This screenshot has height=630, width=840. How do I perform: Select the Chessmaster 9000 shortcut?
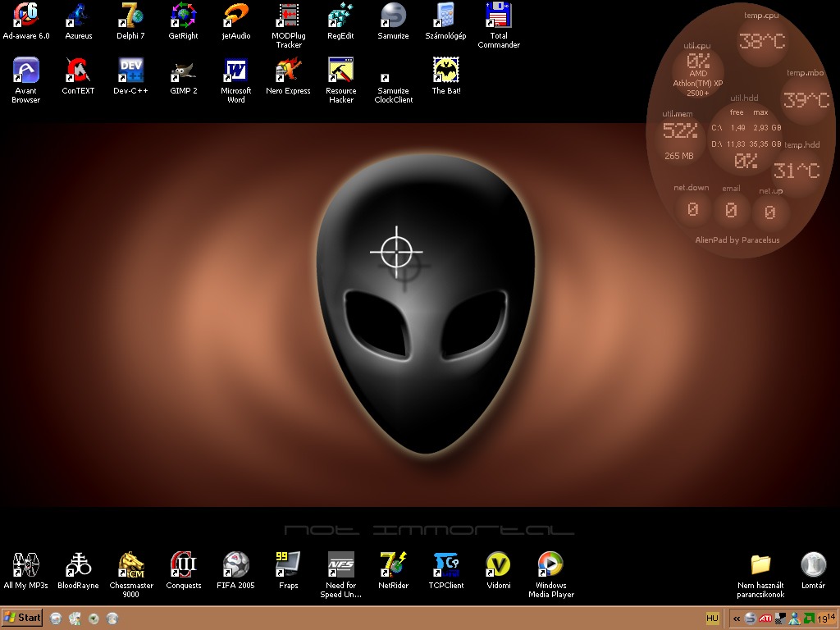pos(131,564)
